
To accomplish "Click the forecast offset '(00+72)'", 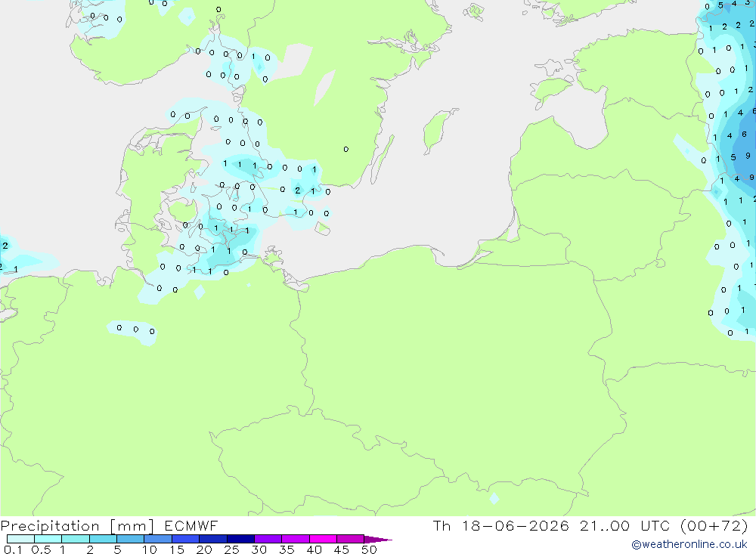I will point(714,525).
